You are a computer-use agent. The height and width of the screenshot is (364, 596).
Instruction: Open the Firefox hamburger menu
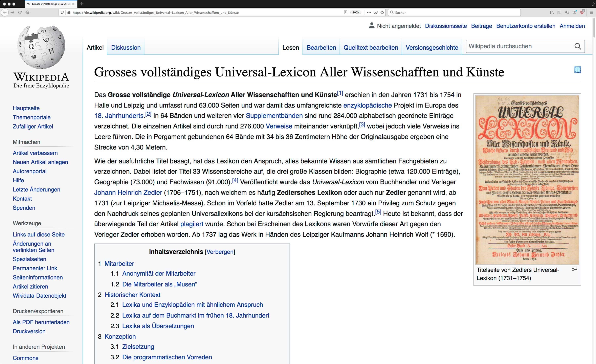[x=591, y=12]
